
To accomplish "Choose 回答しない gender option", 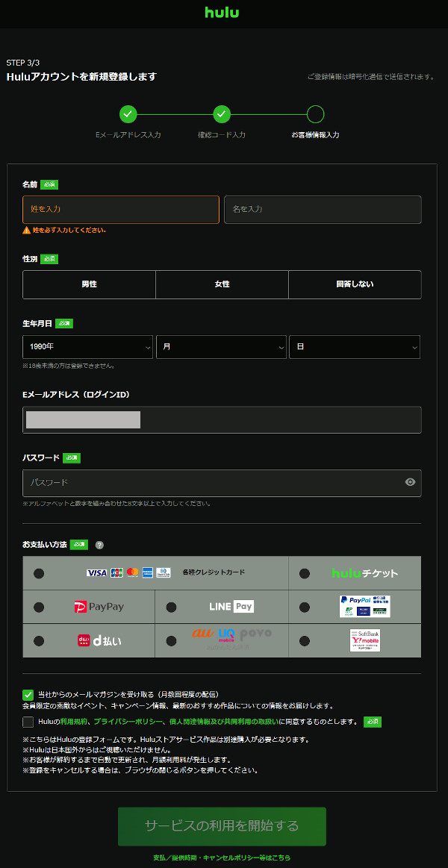I will 355,284.
